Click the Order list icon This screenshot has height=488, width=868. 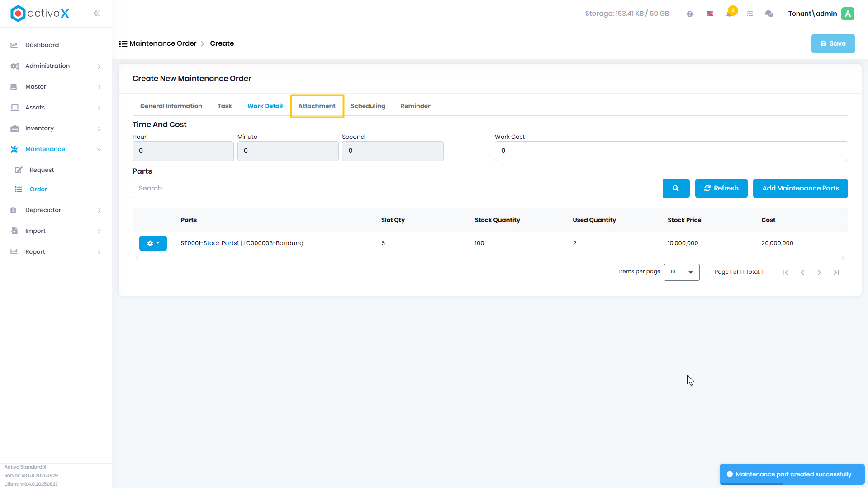pyautogui.click(x=18, y=190)
